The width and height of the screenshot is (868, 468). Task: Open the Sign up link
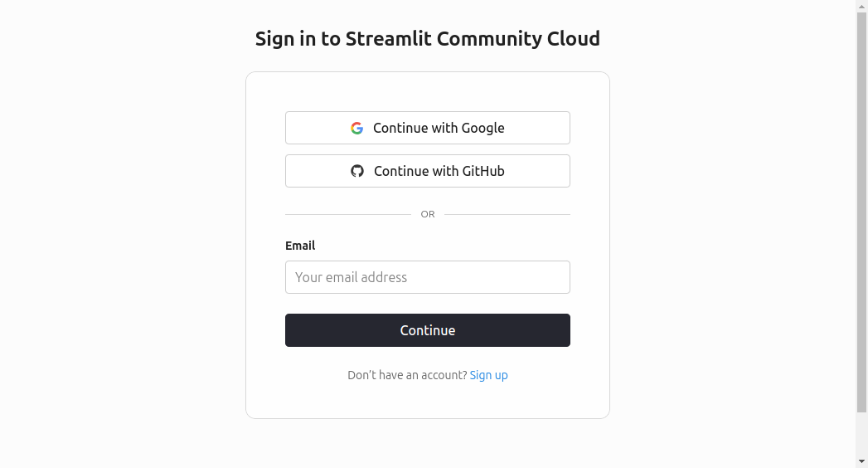click(x=488, y=375)
